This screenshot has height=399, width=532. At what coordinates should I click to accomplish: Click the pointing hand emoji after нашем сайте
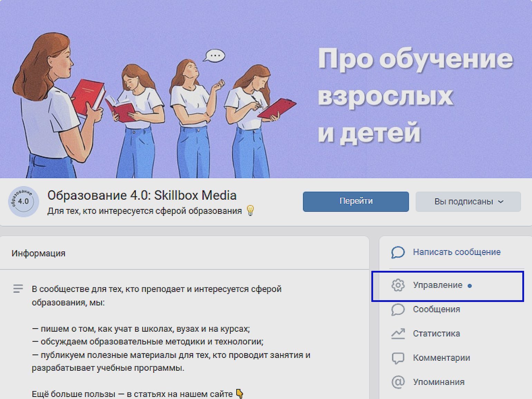(239, 393)
